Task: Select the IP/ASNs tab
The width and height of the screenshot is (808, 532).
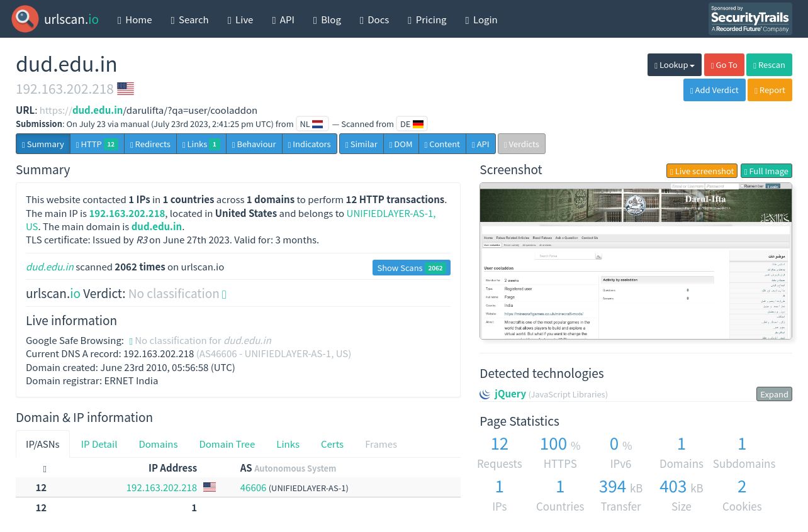Action: tap(43, 444)
